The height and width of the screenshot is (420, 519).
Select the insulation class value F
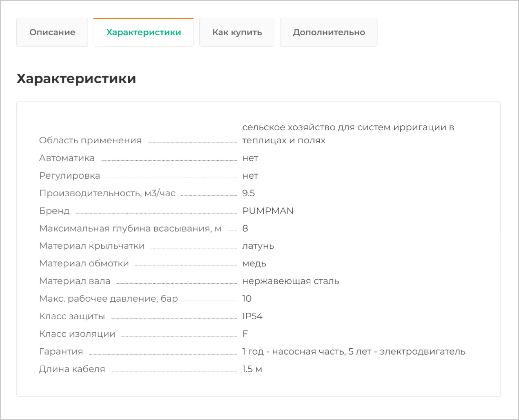click(245, 334)
